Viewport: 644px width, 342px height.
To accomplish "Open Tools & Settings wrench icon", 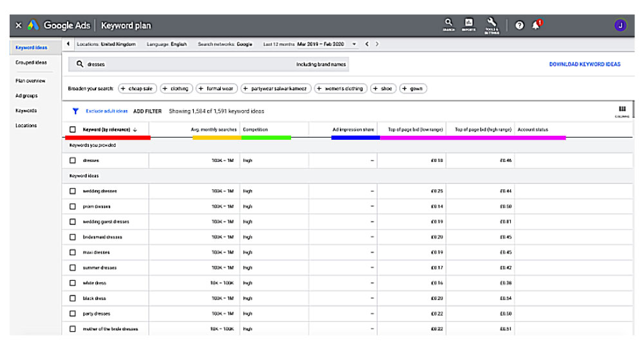I will pos(491,24).
